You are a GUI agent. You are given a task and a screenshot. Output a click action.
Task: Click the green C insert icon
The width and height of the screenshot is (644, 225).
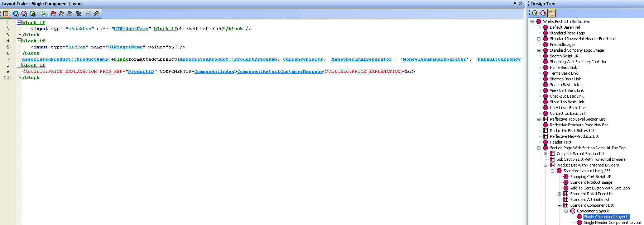(x=33, y=14)
